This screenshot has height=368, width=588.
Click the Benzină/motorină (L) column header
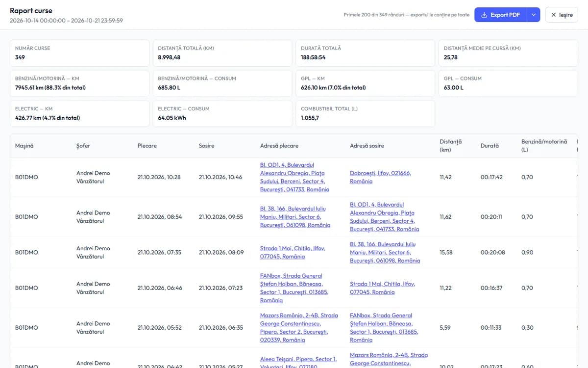[544, 146]
